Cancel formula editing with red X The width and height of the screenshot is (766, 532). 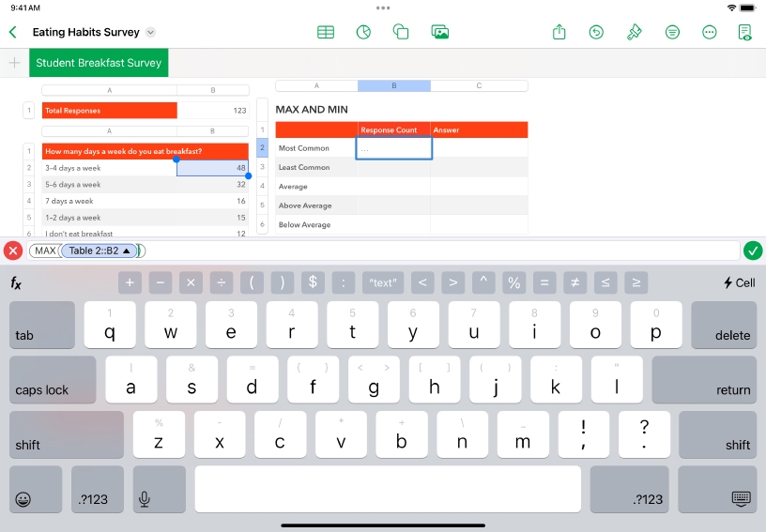point(13,251)
